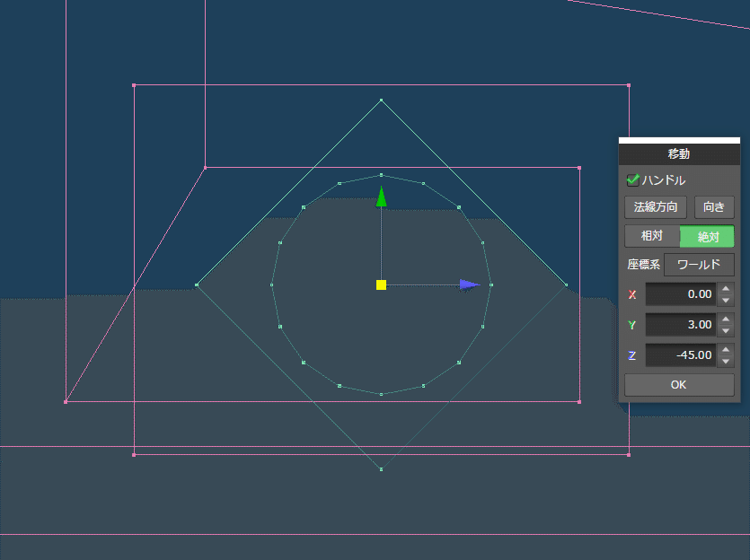Increase the X value with up arrow
The image size is (750, 560).
[726, 289]
